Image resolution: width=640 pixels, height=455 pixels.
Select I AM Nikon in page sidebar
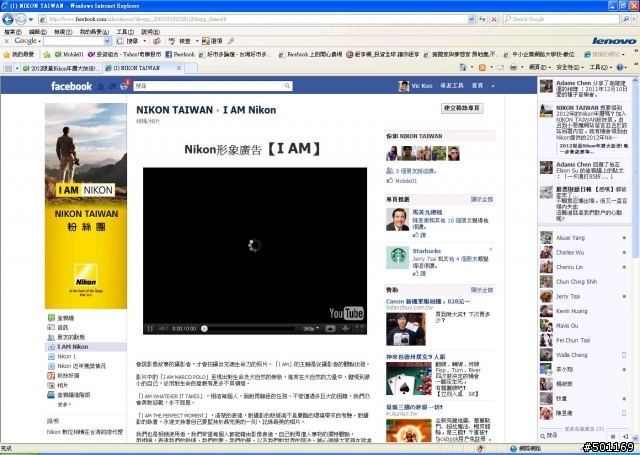pyautogui.click(x=86, y=347)
